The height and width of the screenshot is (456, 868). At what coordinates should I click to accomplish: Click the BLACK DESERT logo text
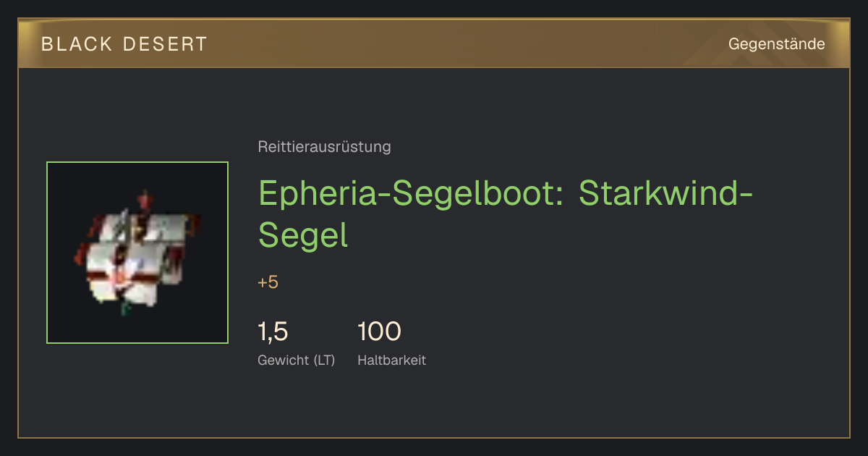pos(124,44)
